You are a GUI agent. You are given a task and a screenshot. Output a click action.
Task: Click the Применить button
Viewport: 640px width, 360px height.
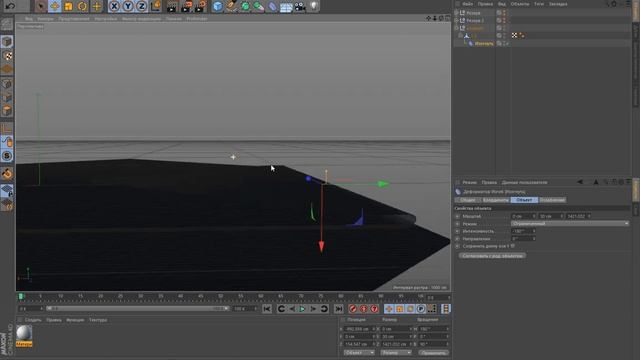[x=433, y=353]
